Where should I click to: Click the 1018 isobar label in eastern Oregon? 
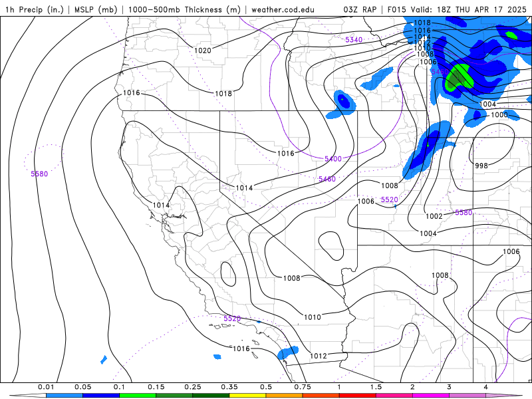click(223, 93)
